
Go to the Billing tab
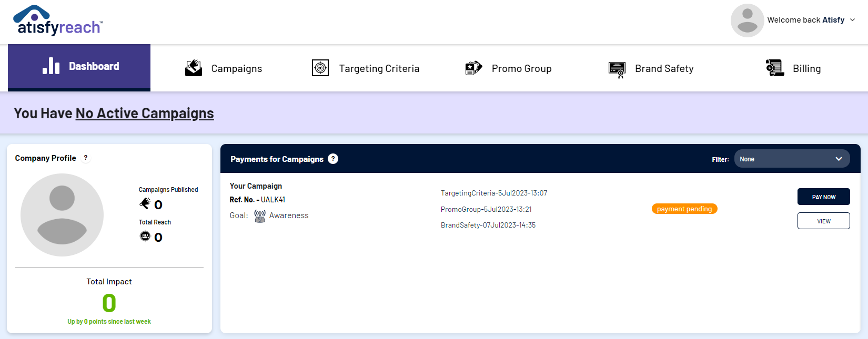tap(806, 69)
